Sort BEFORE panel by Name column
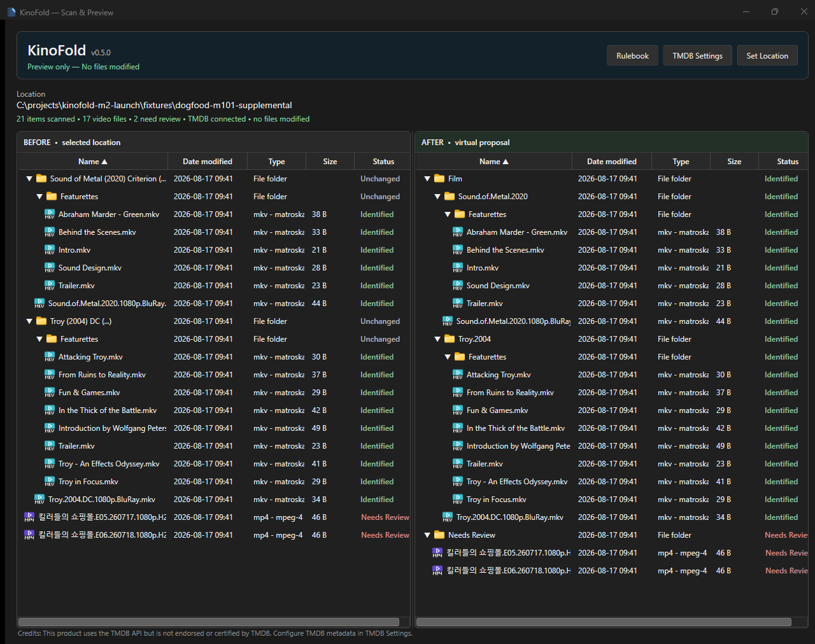The height and width of the screenshot is (644, 815). click(92, 162)
